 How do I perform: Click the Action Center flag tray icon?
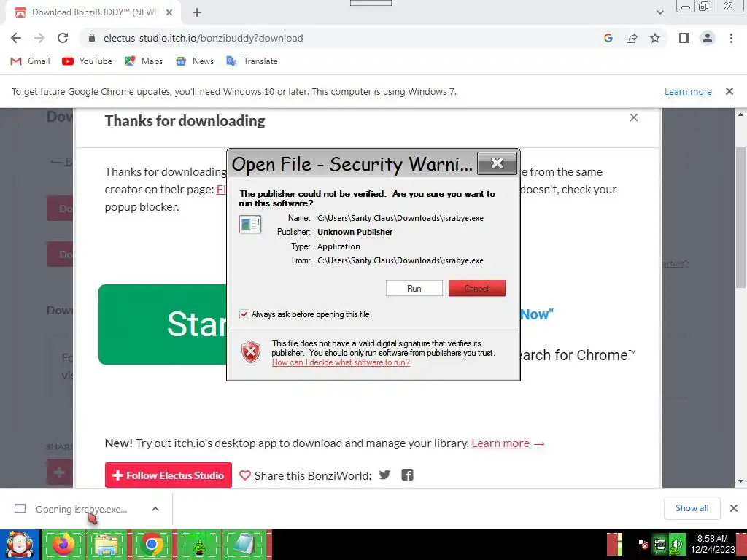click(642, 544)
